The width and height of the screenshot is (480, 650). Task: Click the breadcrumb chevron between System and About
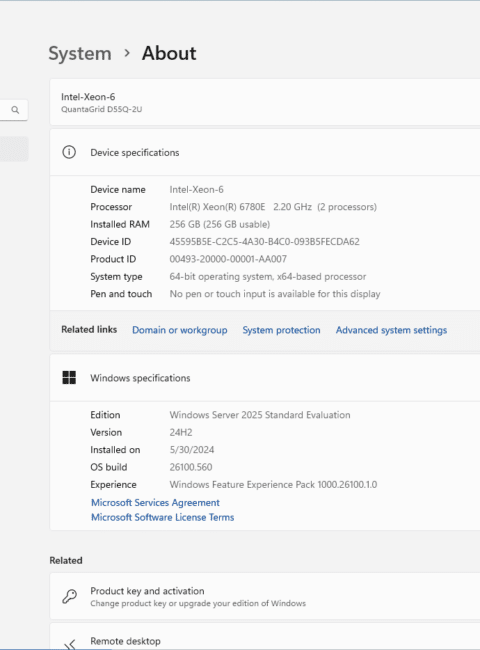click(127, 53)
